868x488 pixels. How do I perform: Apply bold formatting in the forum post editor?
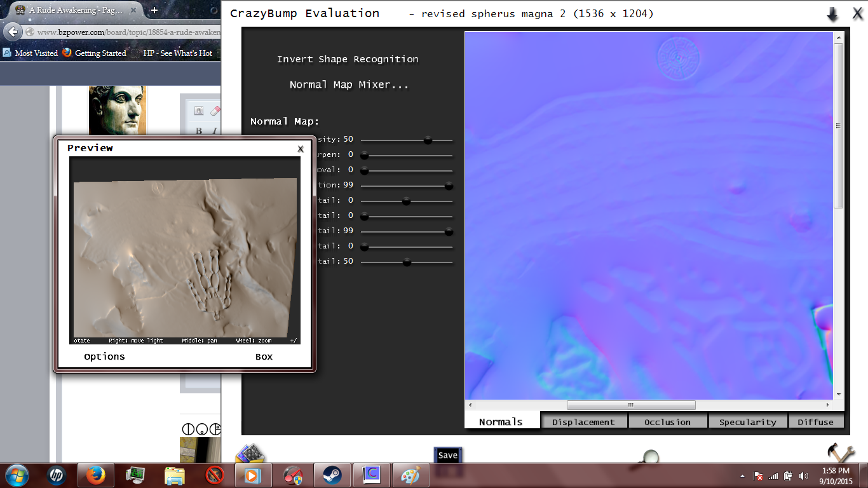(199, 132)
